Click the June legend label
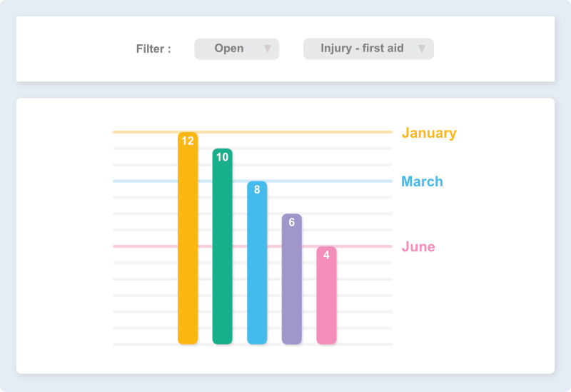 418,247
